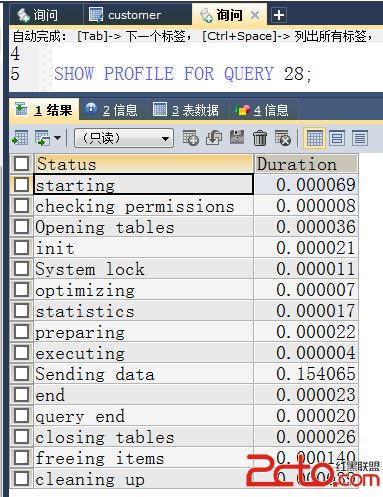
Task: Select the 'optimizing' status cell
Action: 144,290
